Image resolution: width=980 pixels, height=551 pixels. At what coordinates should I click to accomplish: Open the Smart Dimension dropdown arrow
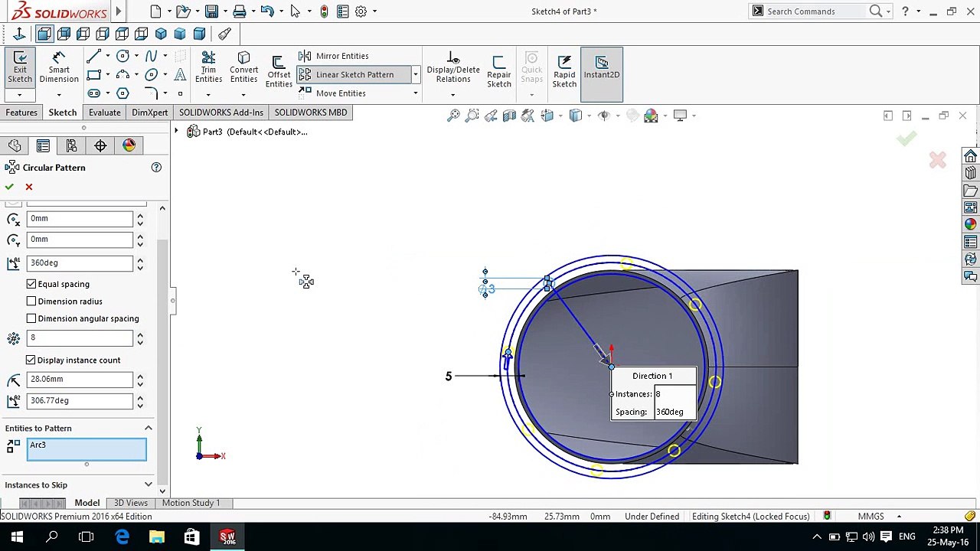click(x=59, y=95)
